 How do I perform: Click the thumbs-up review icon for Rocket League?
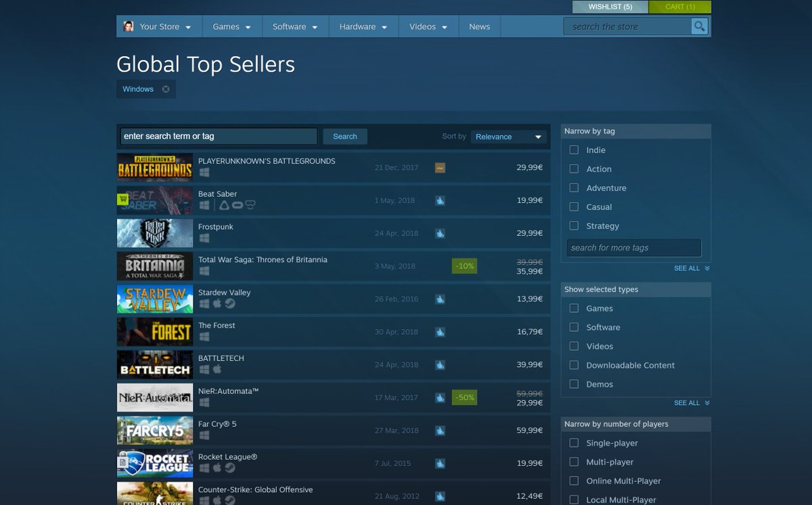point(440,463)
